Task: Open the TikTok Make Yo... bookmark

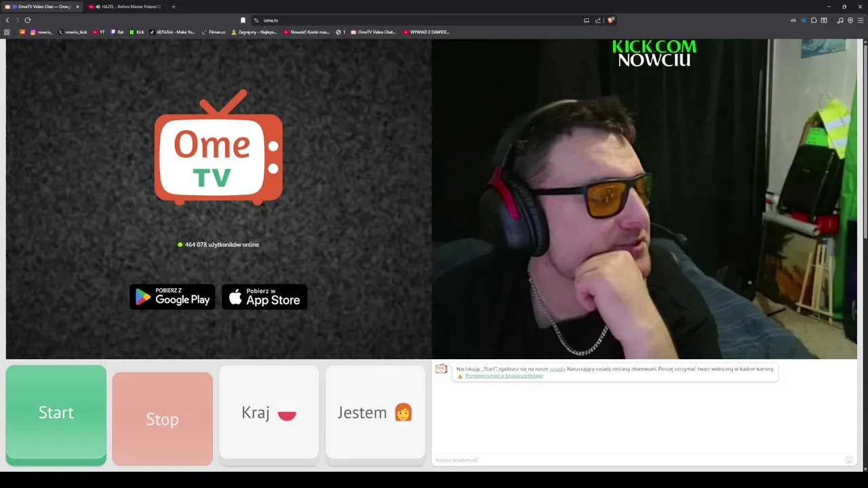Action: (172, 32)
